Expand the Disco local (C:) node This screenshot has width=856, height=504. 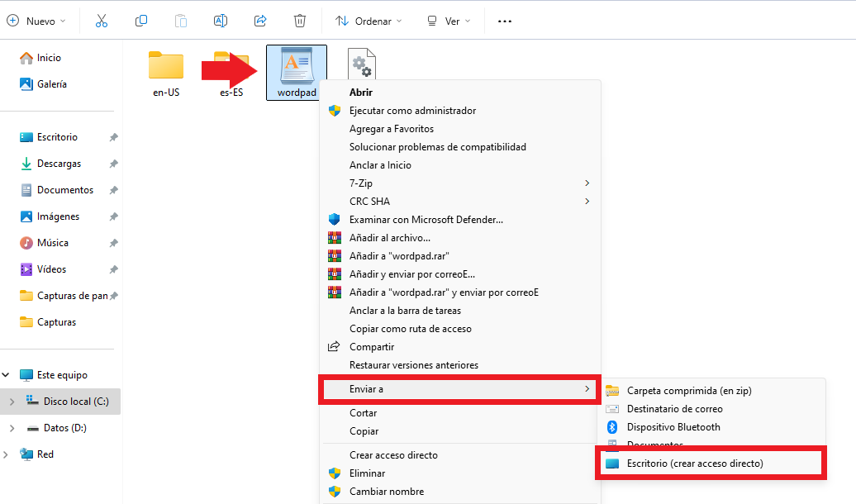12,402
